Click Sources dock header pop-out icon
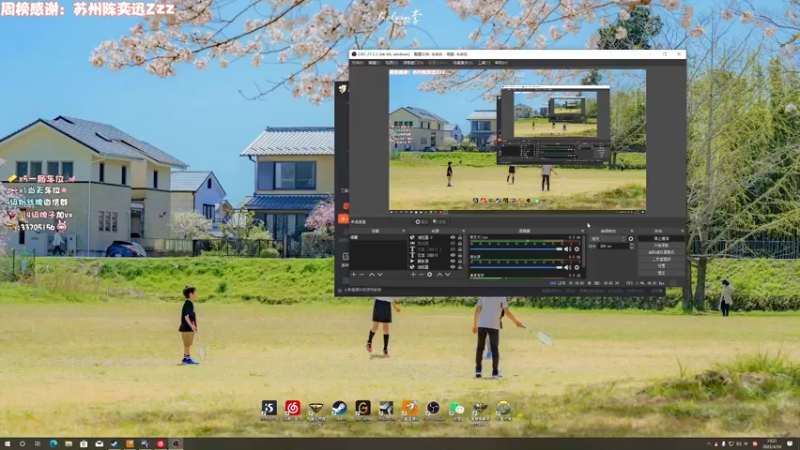Viewport: 800px width, 450px height. coord(463,231)
